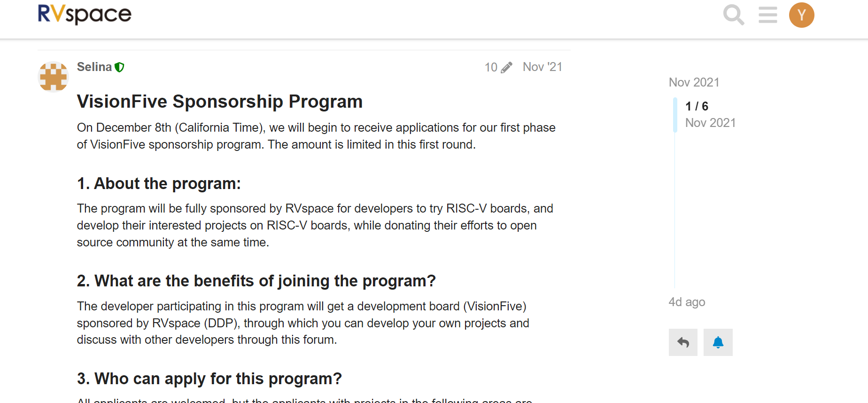Screen dimensions: 868x403
Task: Click the VisionFive Sponsorship Program heading
Action: click(x=220, y=102)
